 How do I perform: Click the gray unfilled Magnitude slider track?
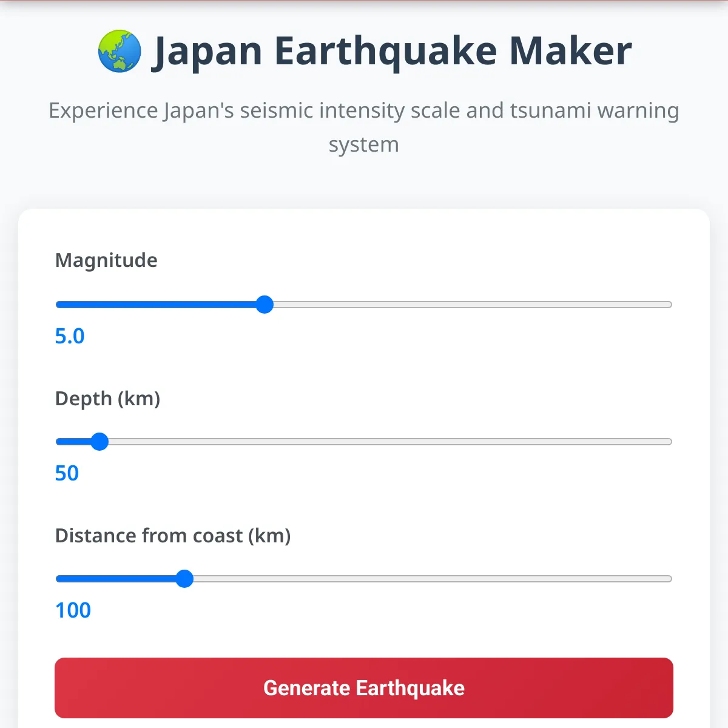point(467,305)
